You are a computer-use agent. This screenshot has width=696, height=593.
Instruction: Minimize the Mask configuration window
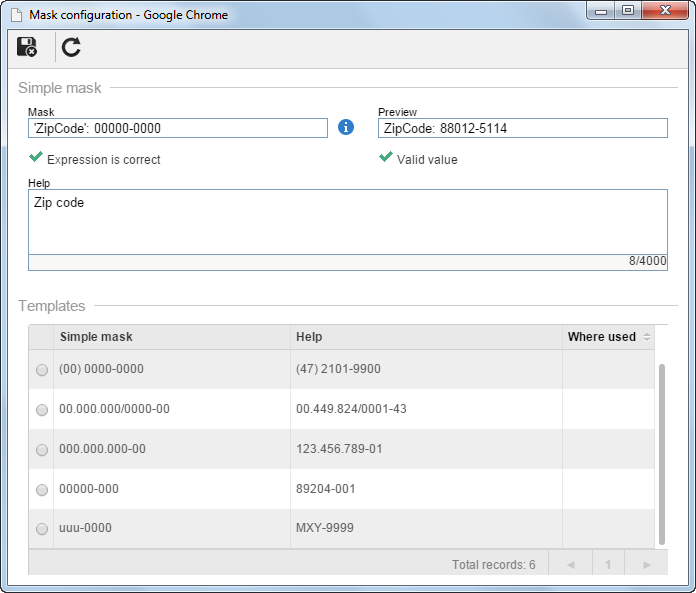(x=601, y=11)
